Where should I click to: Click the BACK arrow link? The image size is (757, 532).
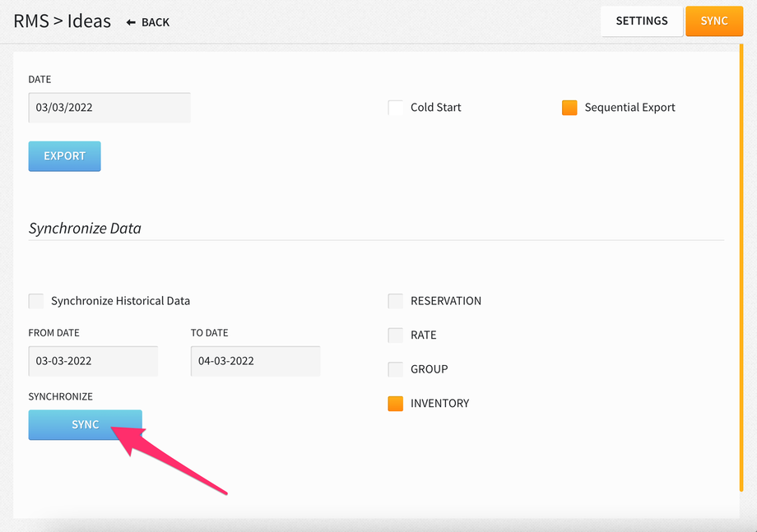[148, 22]
